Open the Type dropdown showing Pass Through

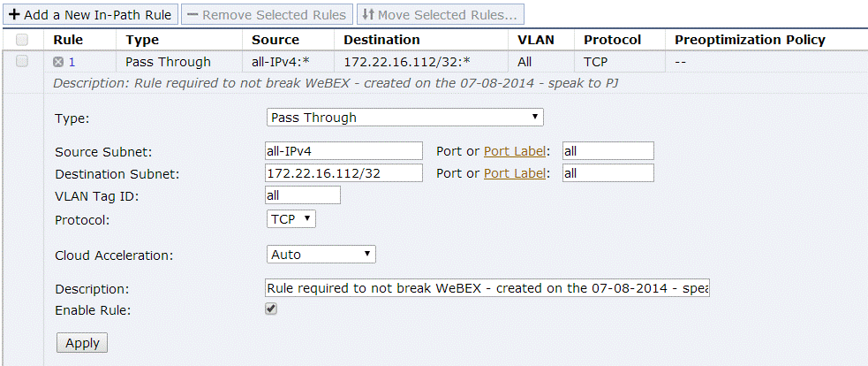coord(404,118)
